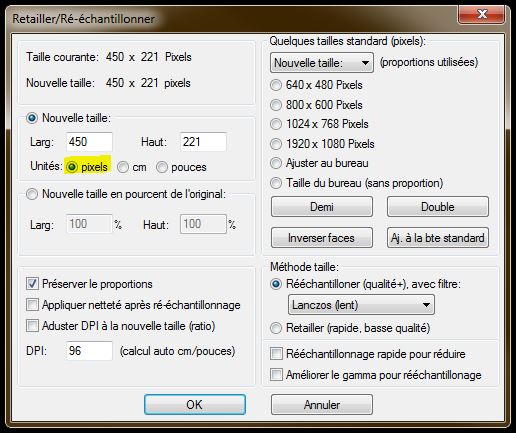The height and width of the screenshot is (433, 516).
Task: Click the Demi button
Action: (x=322, y=207)
